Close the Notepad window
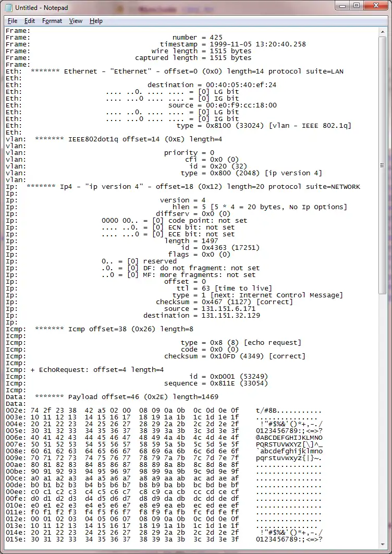 click(376, 5)
